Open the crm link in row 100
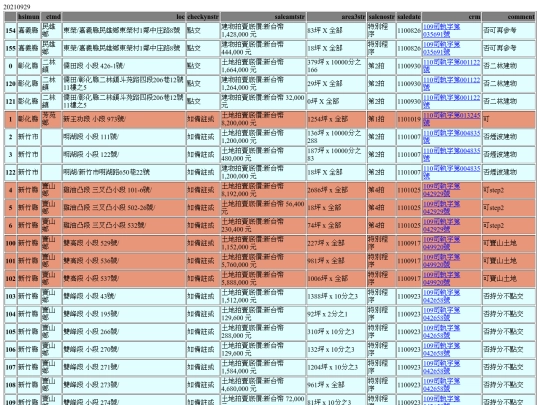 [x=441, y=243]
